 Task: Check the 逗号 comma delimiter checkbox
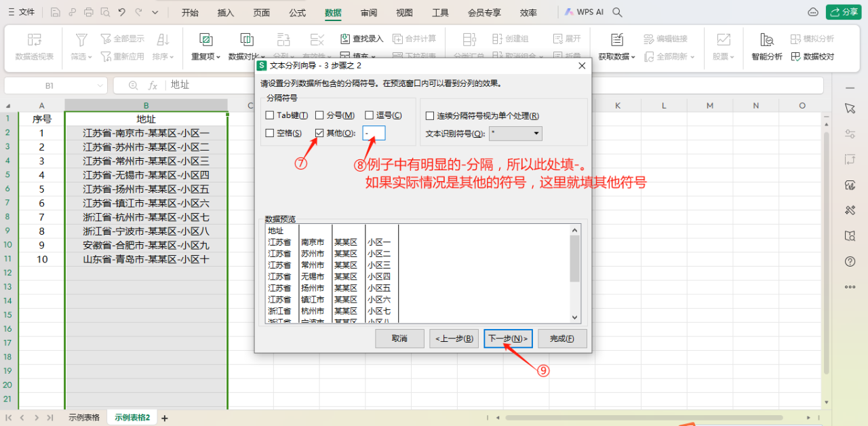370,116
